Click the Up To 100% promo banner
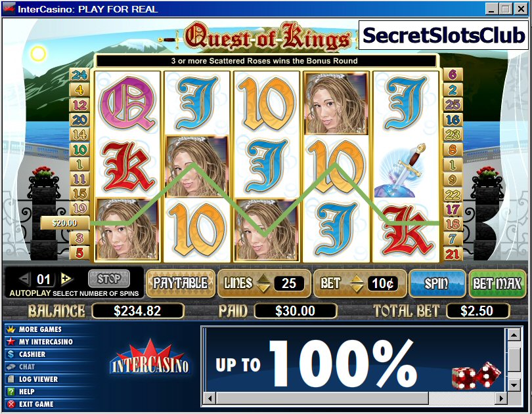Image resolution: width=532 pixels, height=414 pixels. tap(355, 360)
